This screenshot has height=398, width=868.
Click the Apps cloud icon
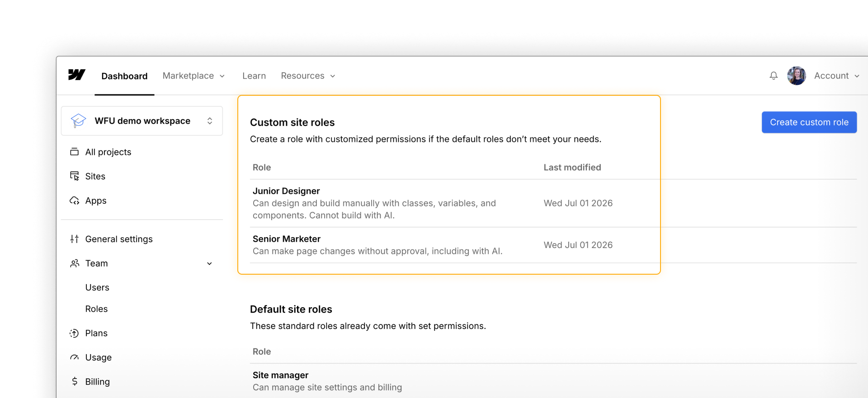pyautogui.click(x=75, y=201)
